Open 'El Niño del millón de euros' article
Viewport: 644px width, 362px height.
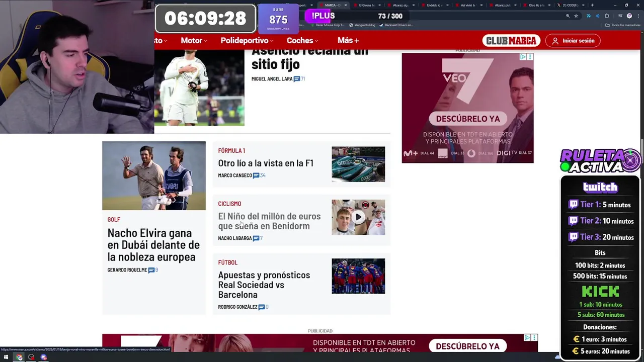point(269,221)
